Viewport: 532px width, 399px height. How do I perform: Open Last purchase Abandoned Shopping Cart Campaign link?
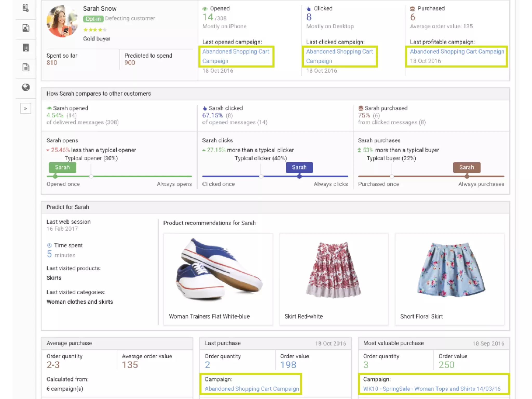(252, 389)
